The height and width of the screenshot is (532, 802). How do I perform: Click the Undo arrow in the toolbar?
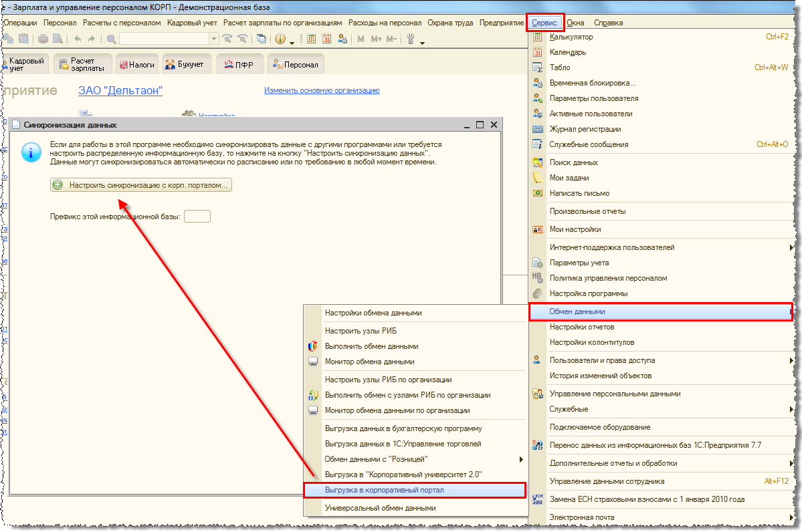(x=78, y=39)
